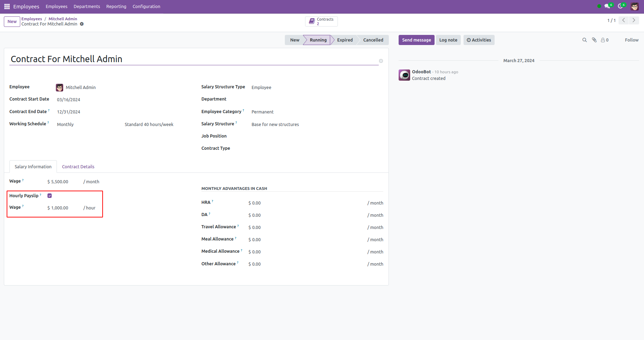Open the Reporting menu
Viewport: 644px width, 340px height.
point(116,7)
